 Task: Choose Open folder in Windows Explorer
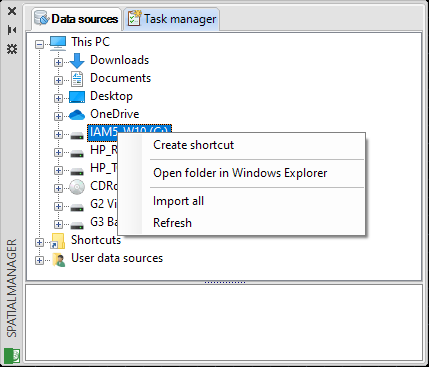pos(241,173)
